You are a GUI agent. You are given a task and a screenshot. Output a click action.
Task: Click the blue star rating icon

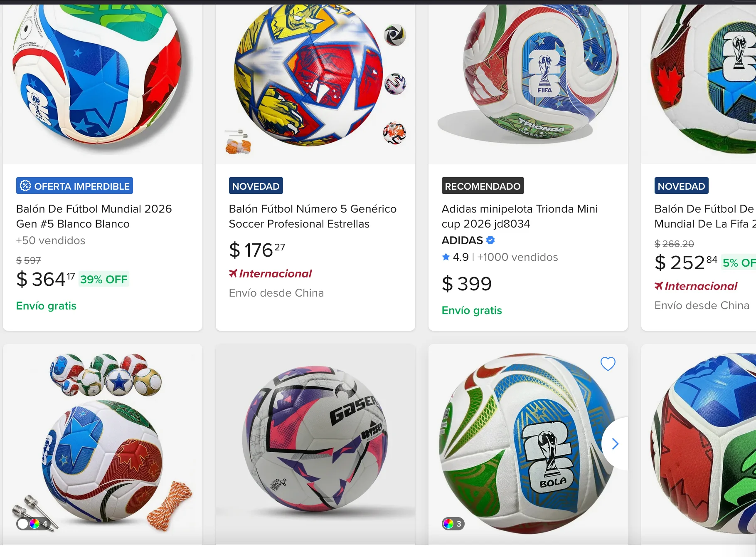point(446,257)
